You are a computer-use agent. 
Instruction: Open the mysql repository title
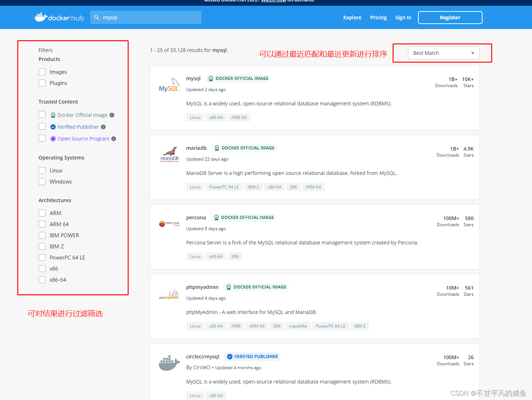point(193,78)
